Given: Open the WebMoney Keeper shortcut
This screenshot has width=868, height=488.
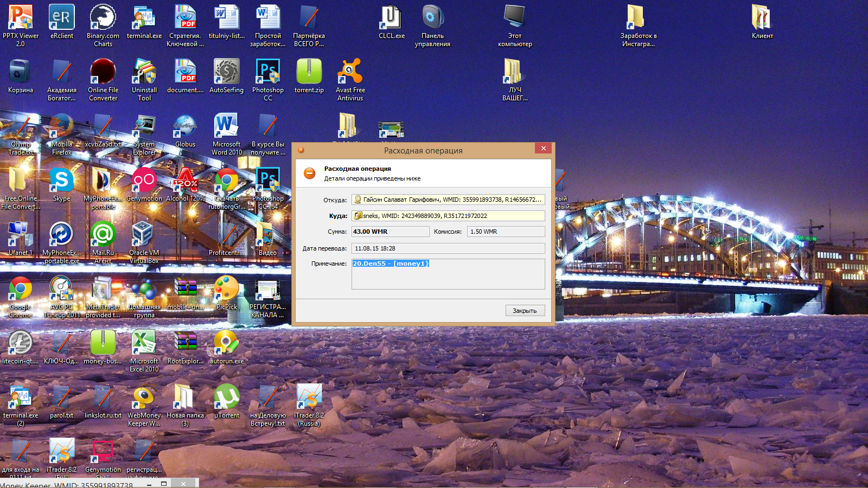Looking at the screenshot, I should tap(144, 404).
